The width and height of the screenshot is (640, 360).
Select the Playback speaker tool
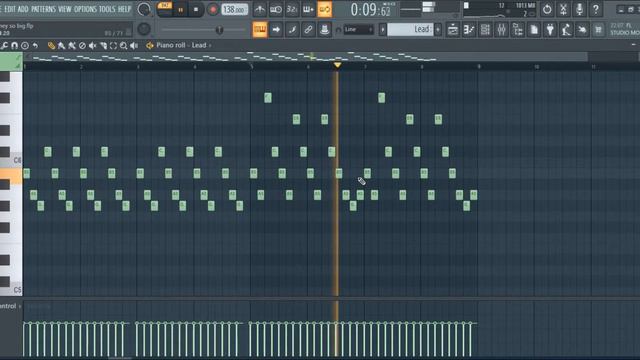[x=134, y=46]
